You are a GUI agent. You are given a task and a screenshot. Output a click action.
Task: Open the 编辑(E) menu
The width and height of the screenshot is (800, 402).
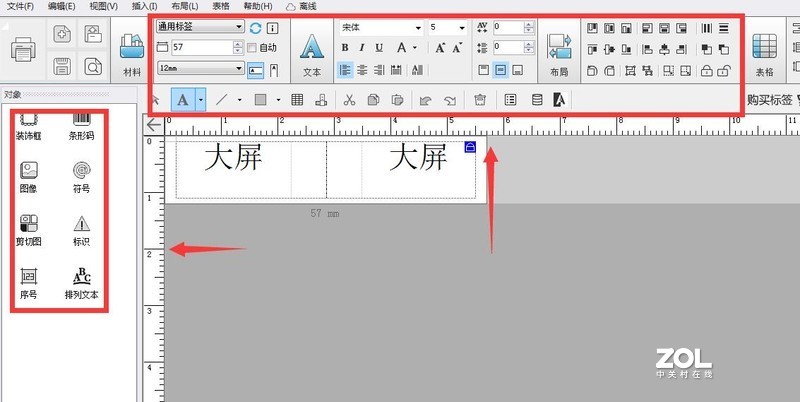tap(62, 6)
